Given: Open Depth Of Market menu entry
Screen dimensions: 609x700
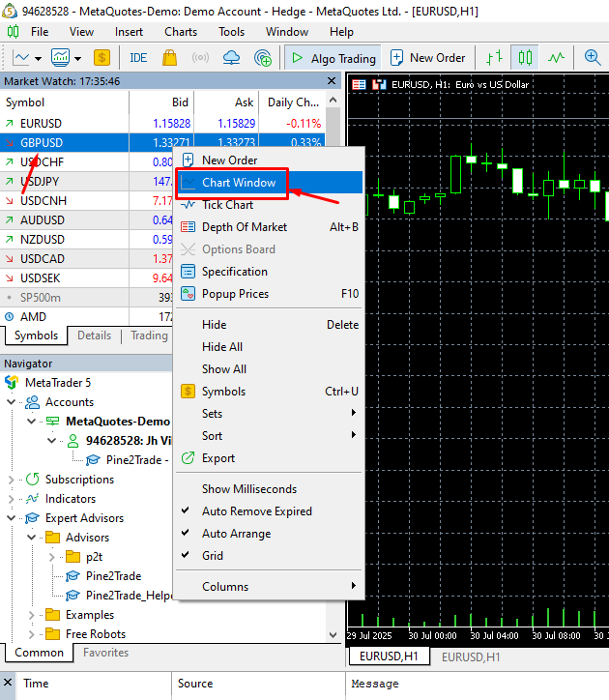Looking at the screenshot, I should 270,227.
